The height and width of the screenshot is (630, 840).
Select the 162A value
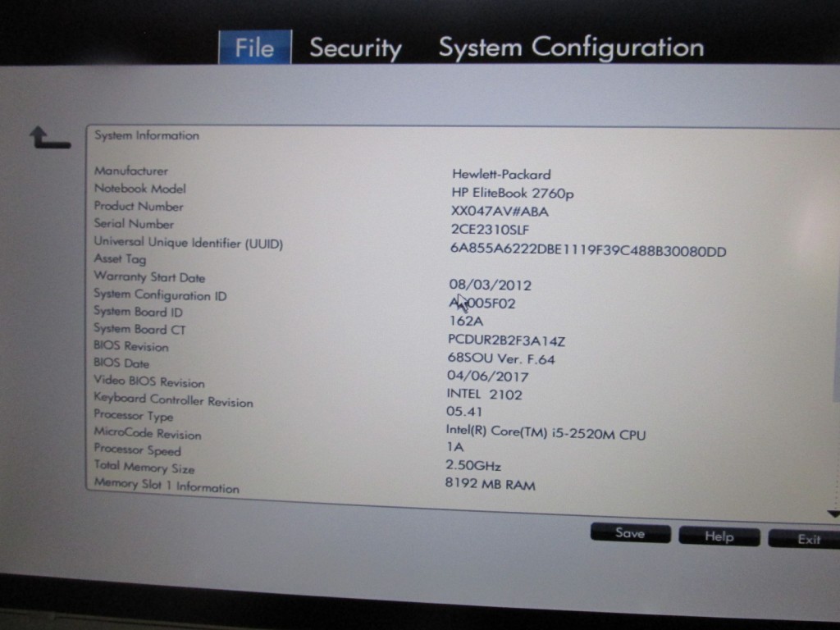[x=466, y=321]
